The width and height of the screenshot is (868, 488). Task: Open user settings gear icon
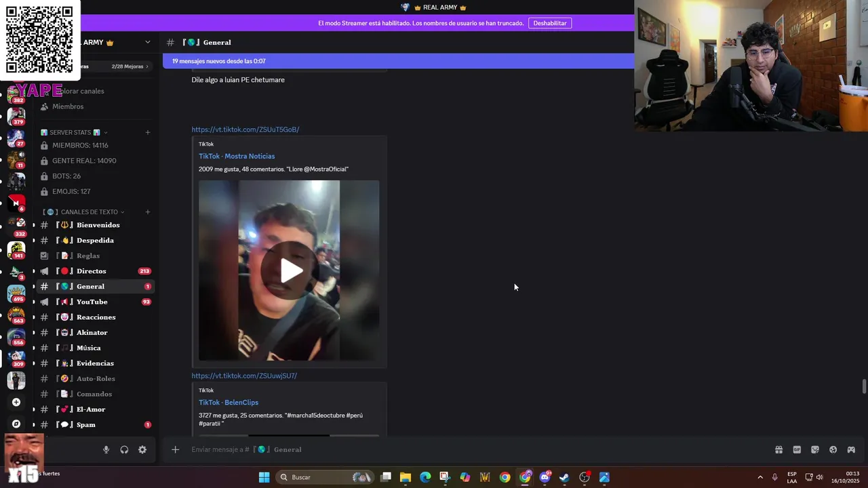142,449
